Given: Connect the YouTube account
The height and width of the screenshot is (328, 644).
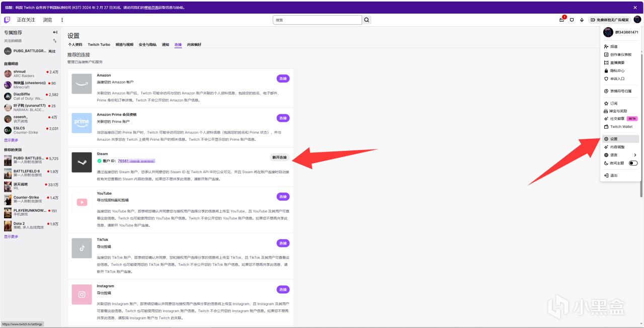Looking at the screenshot, I should coord(283,197).
